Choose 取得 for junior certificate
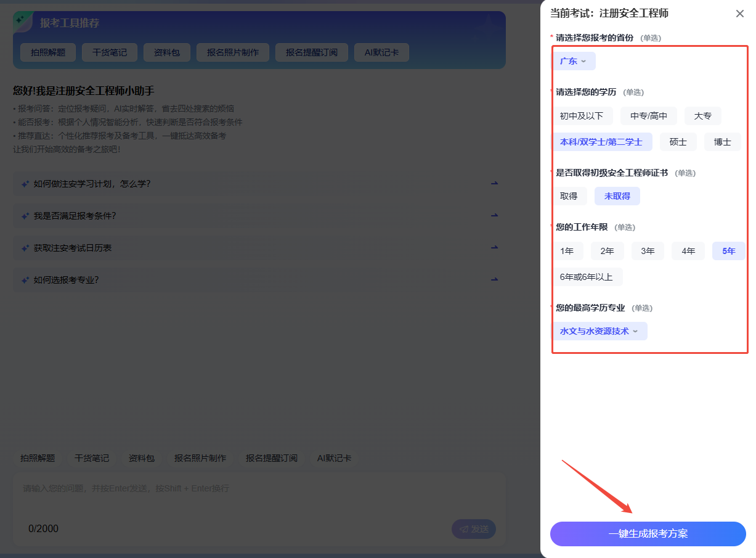The width and height of the screenshot is (756, 558). 568,196
